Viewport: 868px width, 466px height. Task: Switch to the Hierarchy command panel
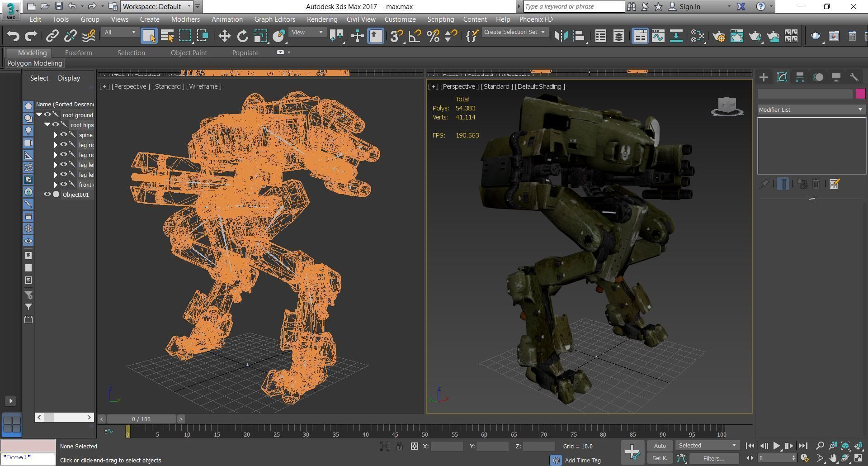point(800,77)
